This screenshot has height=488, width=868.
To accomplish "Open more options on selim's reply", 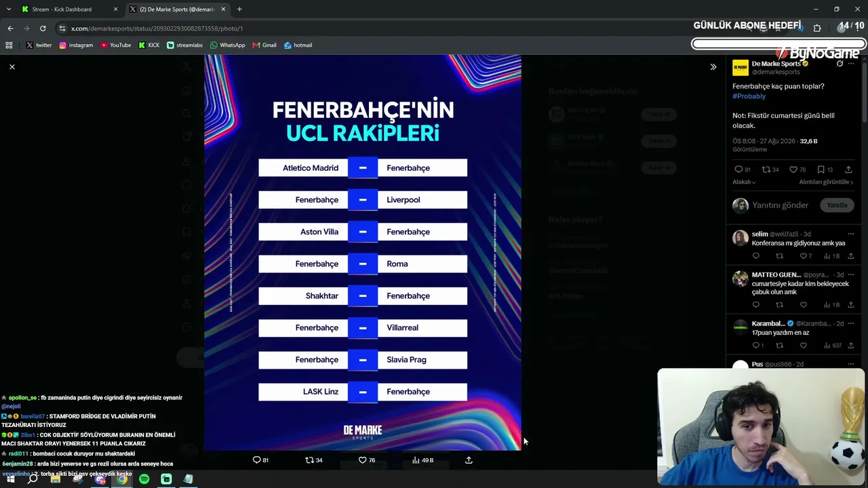I will coord(850,234).
